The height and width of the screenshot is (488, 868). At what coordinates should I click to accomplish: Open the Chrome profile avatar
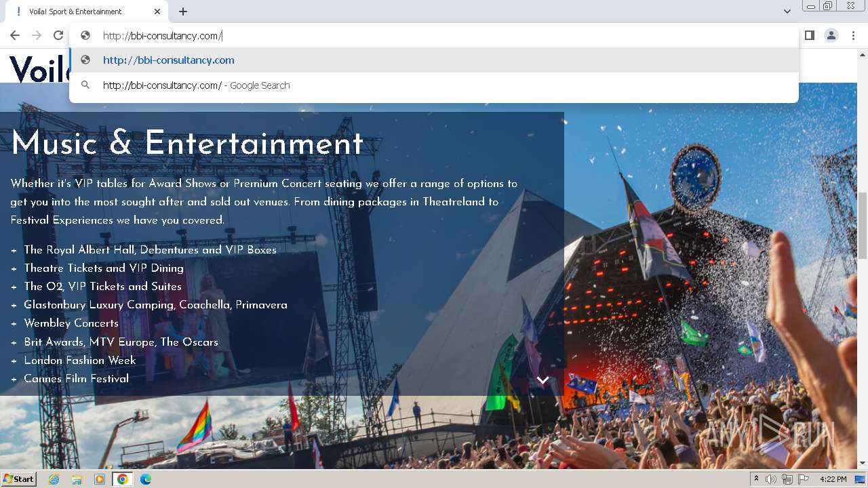tap(831, 35)
